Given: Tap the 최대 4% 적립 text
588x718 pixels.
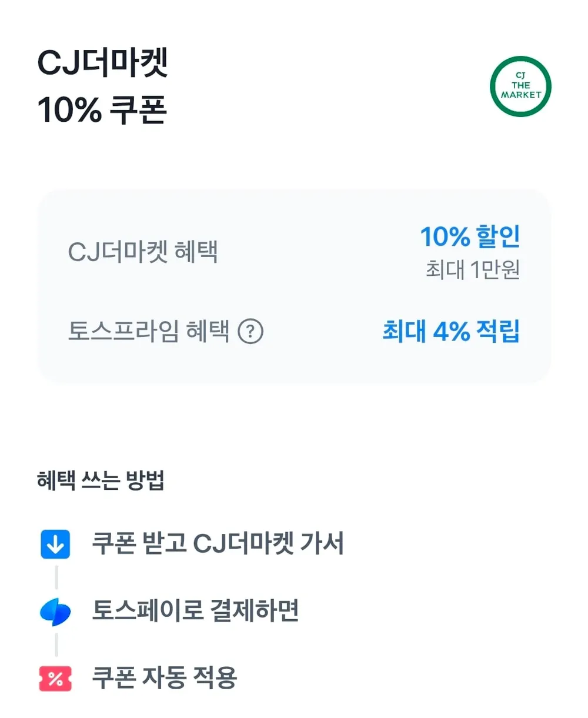Looking at the screenshot, I should (x=451, y=331).
